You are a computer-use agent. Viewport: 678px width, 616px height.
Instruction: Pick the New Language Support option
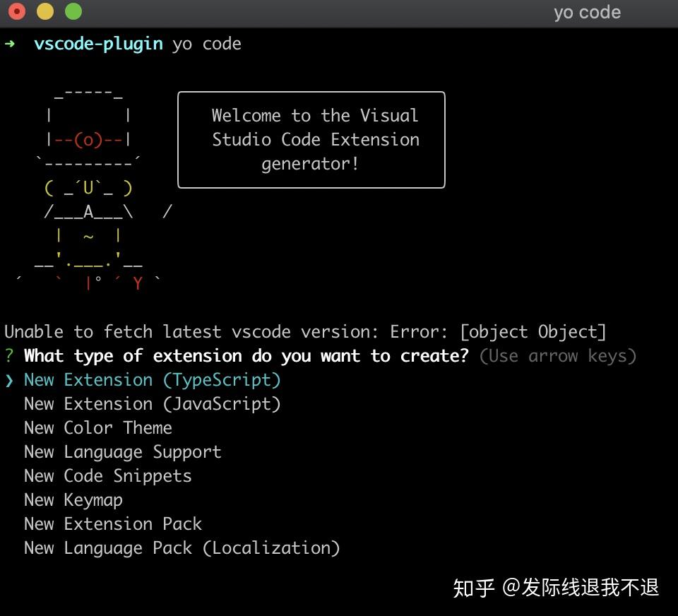122,451
